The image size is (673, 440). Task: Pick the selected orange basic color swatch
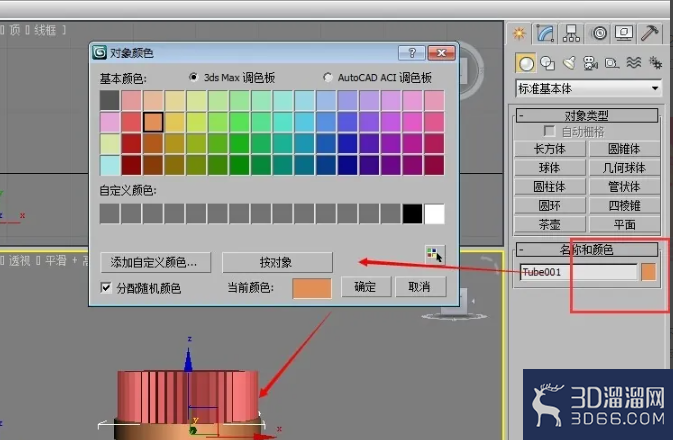click(153, 122)
